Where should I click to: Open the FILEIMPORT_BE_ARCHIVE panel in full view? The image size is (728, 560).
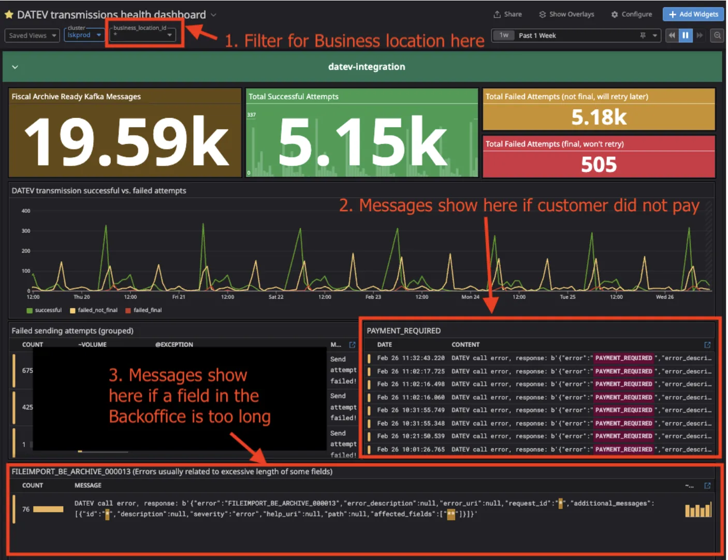pyautogui.click(x=707, y=485)
